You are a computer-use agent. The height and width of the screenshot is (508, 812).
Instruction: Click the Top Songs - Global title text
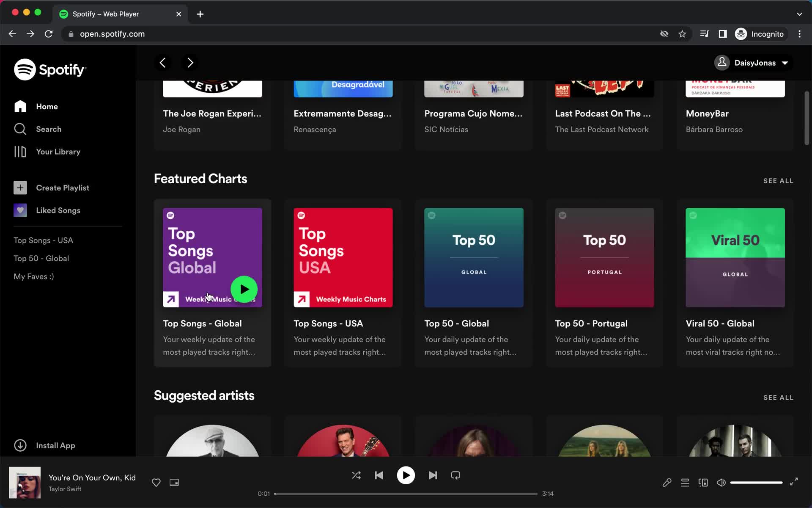click(202, 323)
